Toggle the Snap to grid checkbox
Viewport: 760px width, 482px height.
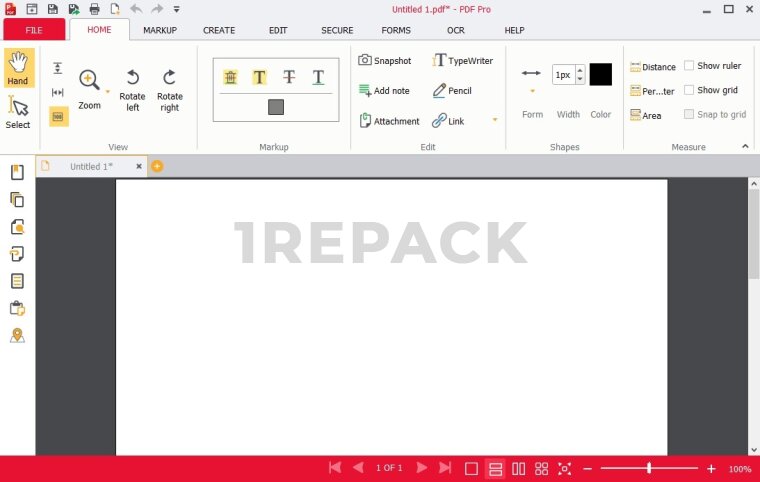pyautogui.click(x=689, y=114)
